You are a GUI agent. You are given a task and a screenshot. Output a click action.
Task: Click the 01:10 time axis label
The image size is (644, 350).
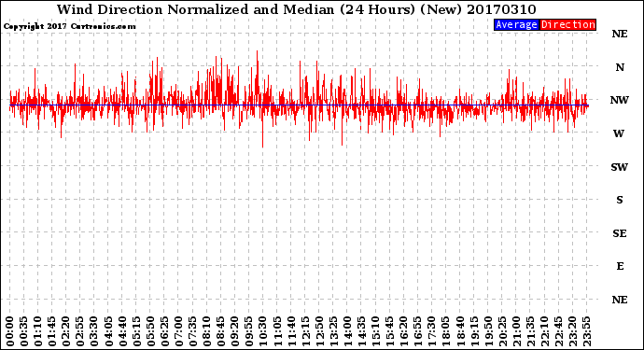37,331
